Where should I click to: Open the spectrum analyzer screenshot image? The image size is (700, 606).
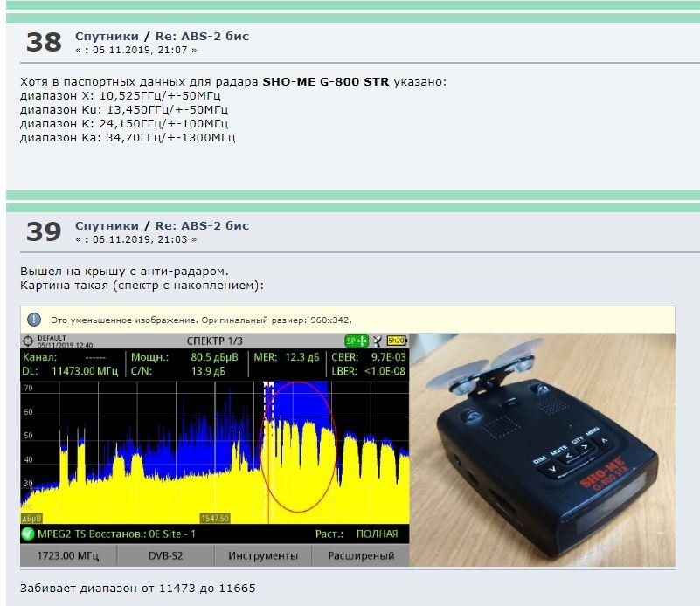click(x=215, y=450)
